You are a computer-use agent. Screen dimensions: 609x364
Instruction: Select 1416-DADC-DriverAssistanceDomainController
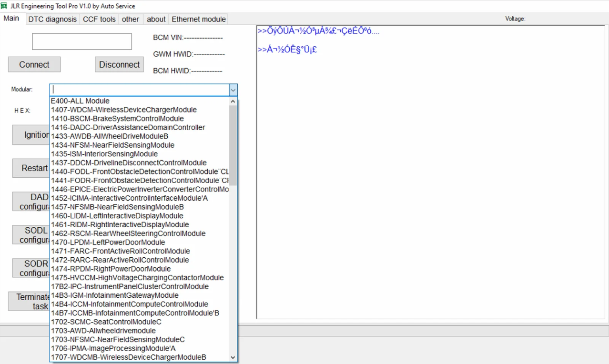tap(139, 127)
